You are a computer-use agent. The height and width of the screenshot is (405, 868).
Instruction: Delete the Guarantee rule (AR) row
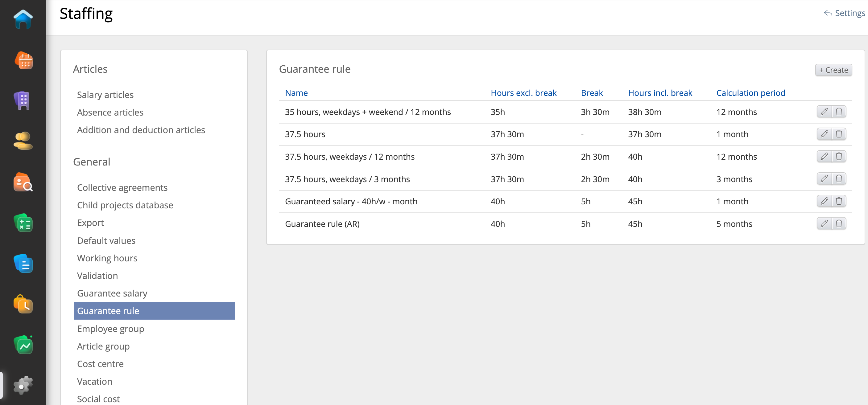839,223
